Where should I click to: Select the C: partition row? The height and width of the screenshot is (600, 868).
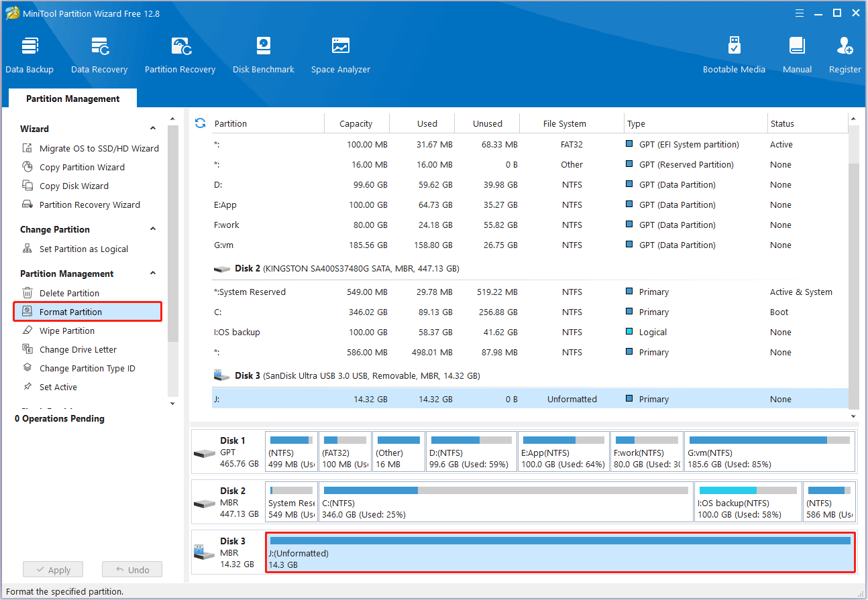(530, 312)
